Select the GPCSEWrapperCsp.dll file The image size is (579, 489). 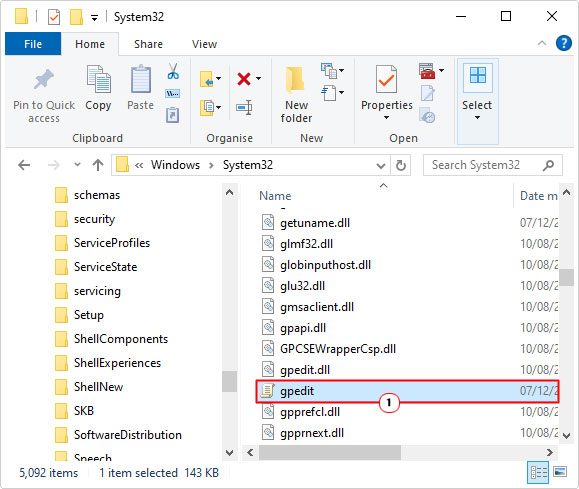329,349
